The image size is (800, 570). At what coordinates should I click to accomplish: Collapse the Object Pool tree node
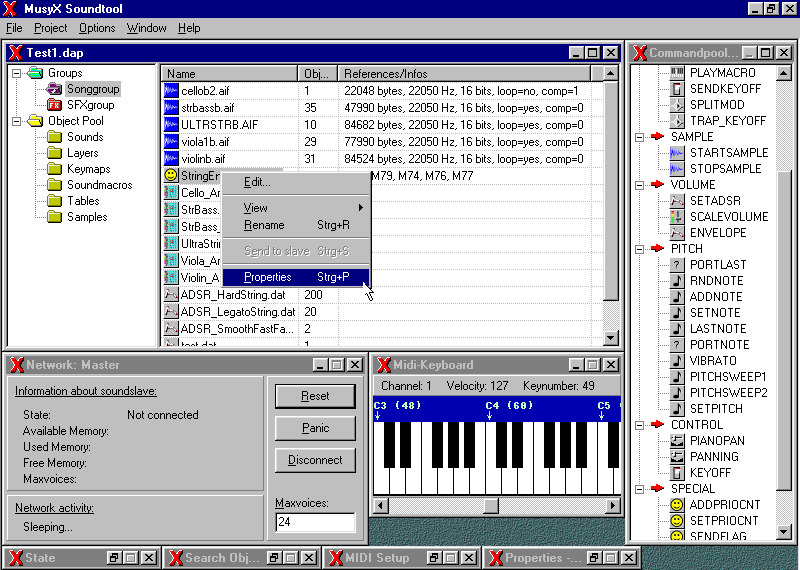pyautogui.click(x=16, y=121)
